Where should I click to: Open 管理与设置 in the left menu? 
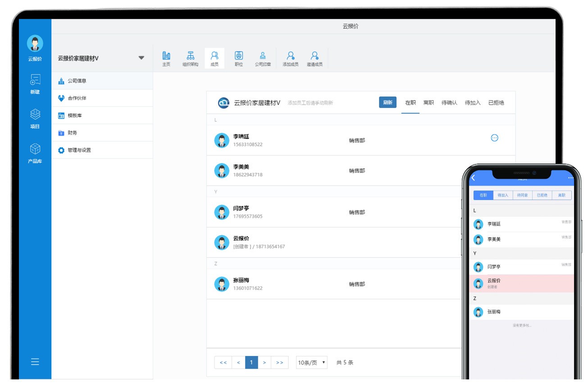tap(79, 150)
